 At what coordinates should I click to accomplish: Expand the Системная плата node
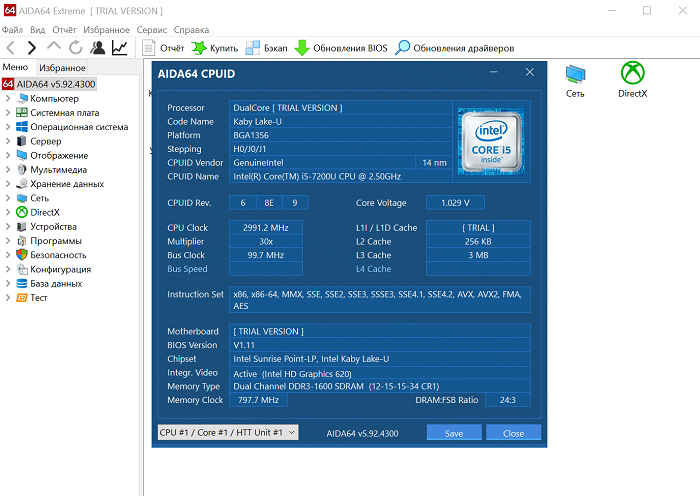coord(8,113)
